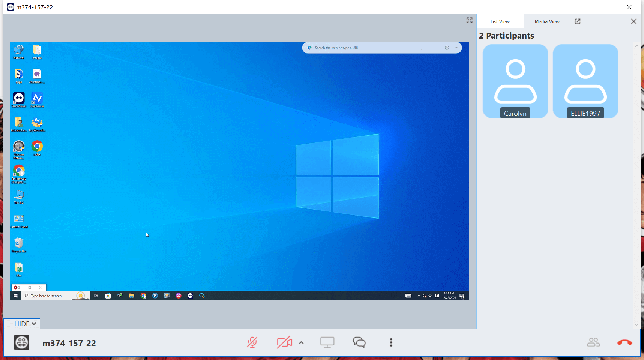Pop out the participants panel to new window
Screen dimensions: 644x360
(x=578, y=21)
